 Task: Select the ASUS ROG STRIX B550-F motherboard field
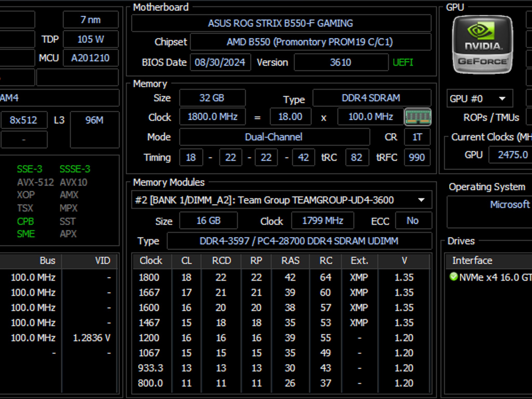(281, 23)
